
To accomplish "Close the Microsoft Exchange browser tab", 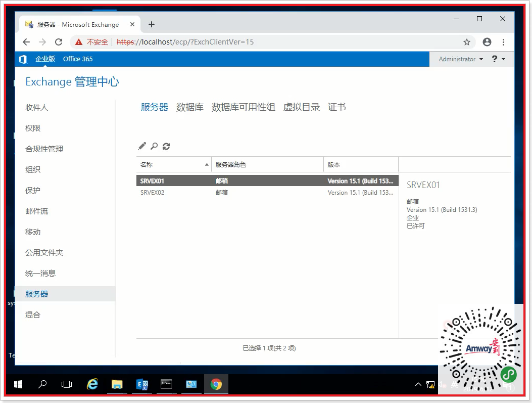I will point(132,24).
